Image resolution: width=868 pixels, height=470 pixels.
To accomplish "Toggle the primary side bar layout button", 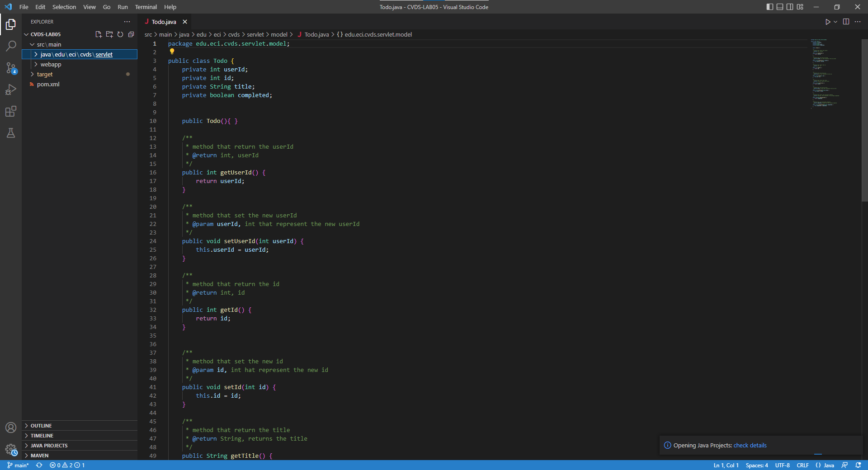I will coord(770,7).
